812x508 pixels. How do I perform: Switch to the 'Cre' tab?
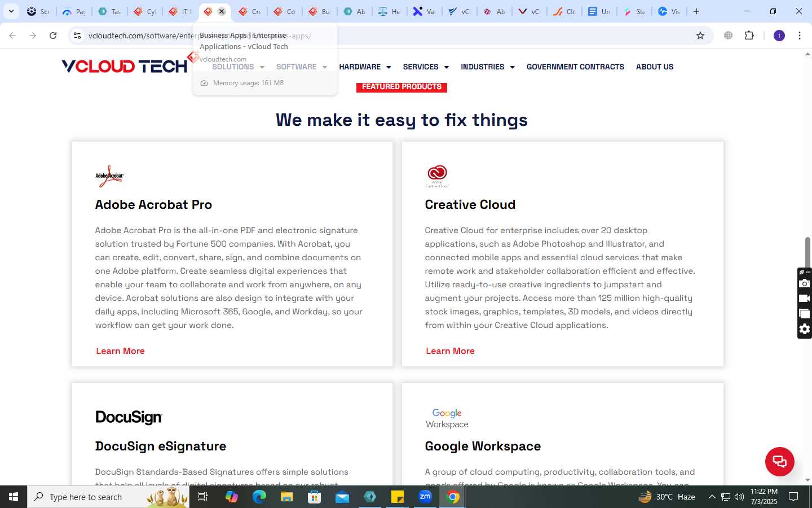point(250,11)
